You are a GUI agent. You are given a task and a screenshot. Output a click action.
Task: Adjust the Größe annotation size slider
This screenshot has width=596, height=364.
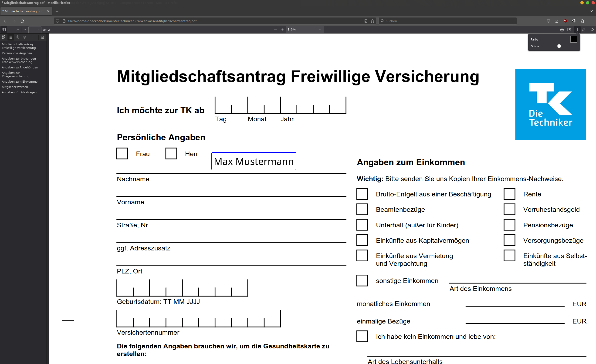click(559, 46)
